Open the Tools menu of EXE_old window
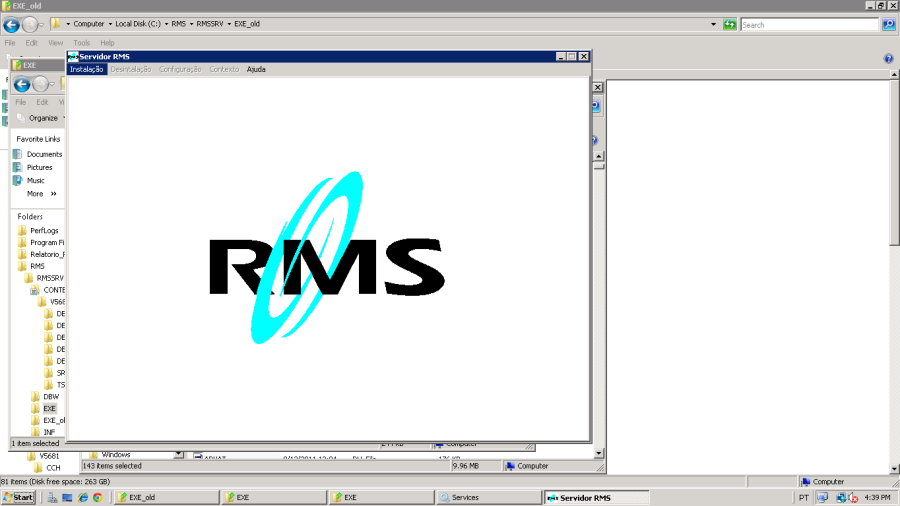The height and width of the screenshot is (506, 900). tap(82, 43)
